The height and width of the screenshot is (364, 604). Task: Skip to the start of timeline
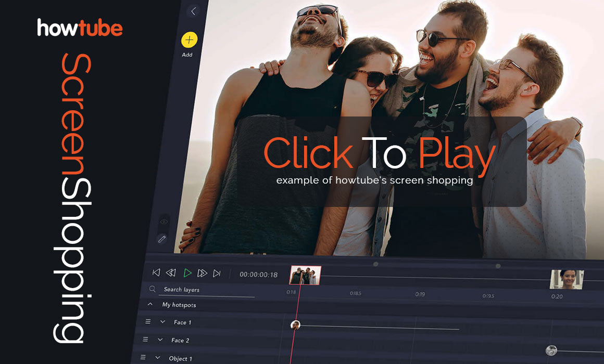pos(156,272)
